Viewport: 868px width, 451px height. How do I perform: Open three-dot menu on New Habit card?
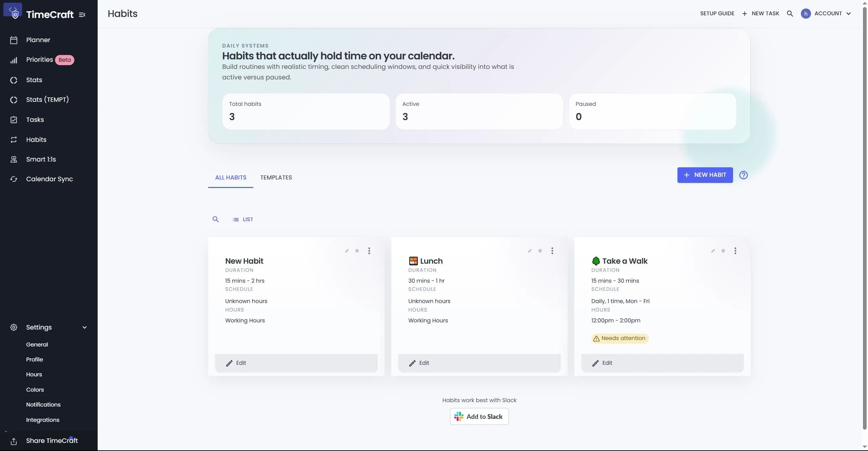coord(369,251)
